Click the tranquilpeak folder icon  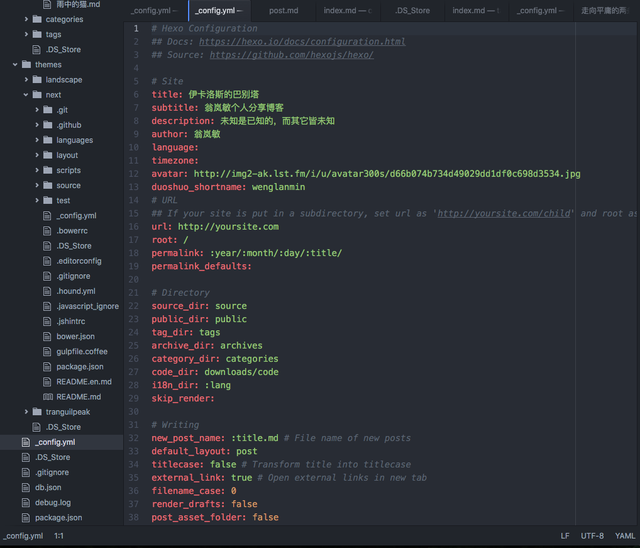point(37,412)
